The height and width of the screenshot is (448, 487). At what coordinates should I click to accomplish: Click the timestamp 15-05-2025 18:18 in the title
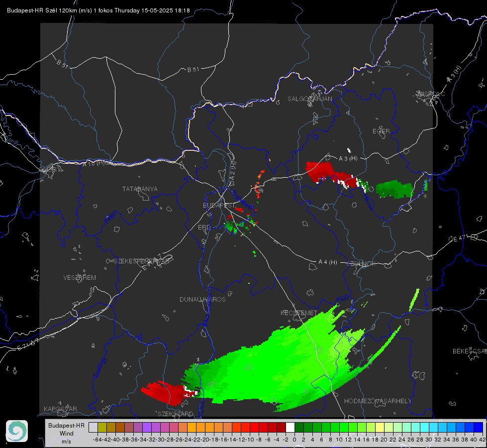coord(166,10)
